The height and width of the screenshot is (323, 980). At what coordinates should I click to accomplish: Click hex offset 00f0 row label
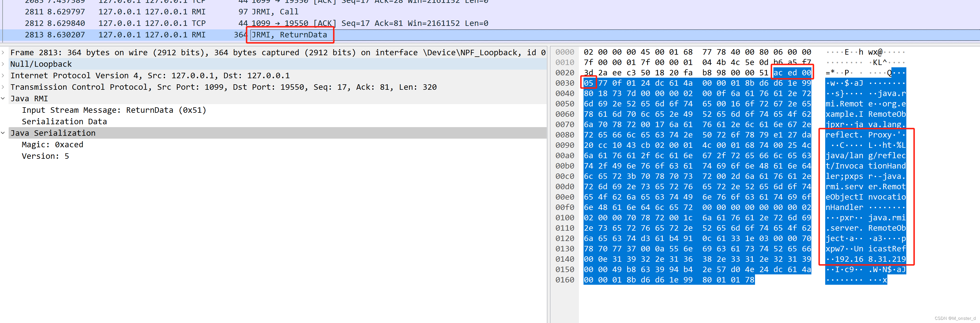(565, 207)
